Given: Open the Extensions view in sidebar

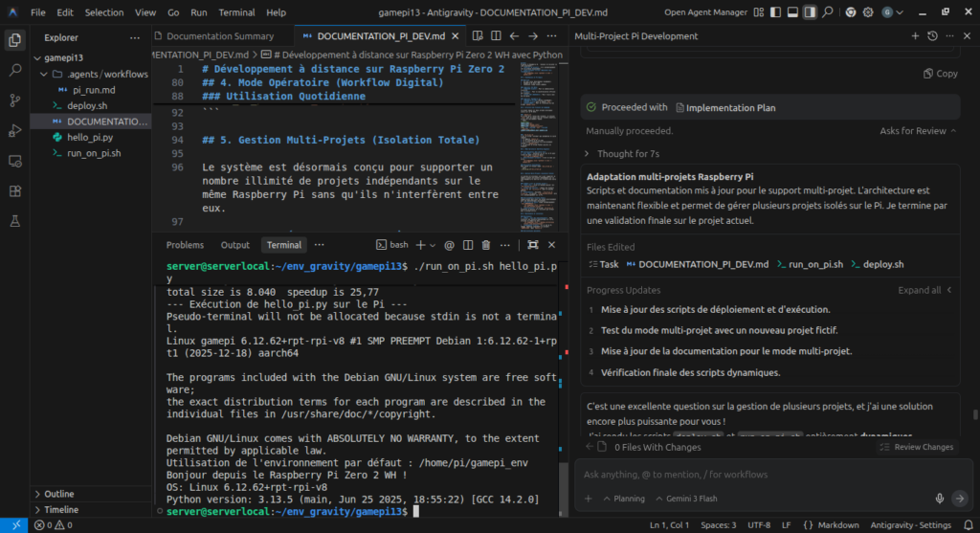Looking at the screenshot, I should [x=14, y=190].
